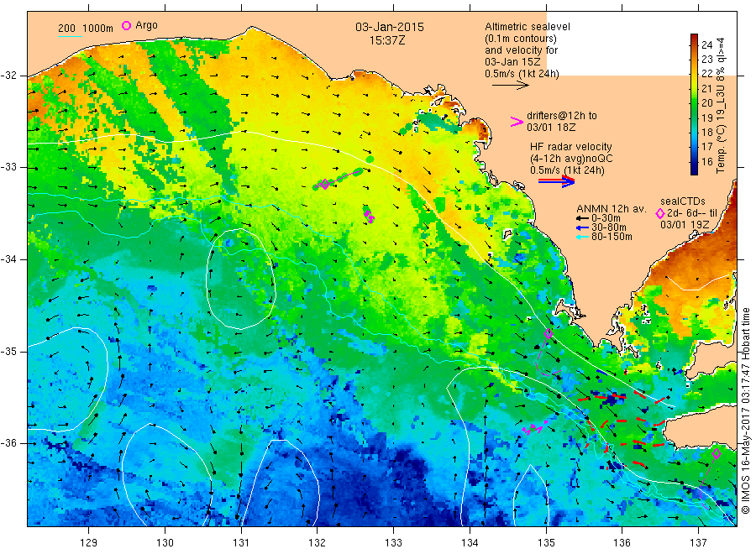Click the '0.5m/s (1kt 24h)' text under 03-Jan 15Z
Image resolution: width=756 pixels, height=554 pixels.
click(522, 74)
